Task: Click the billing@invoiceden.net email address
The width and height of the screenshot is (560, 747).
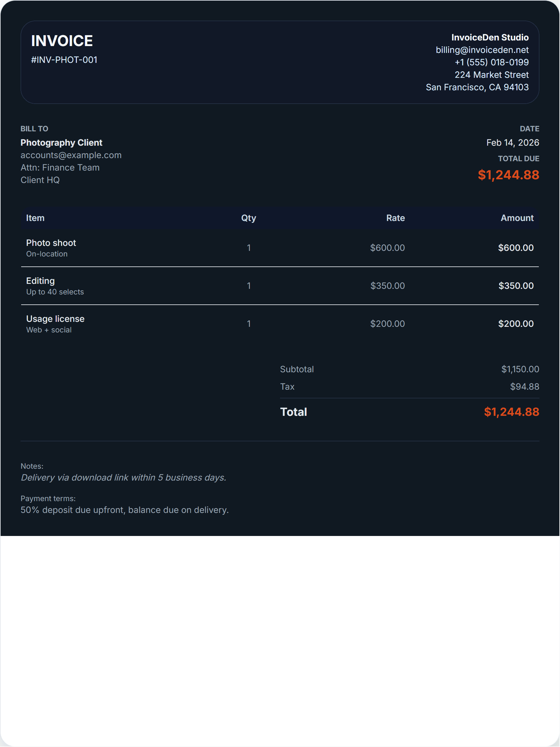Action: 482,50
